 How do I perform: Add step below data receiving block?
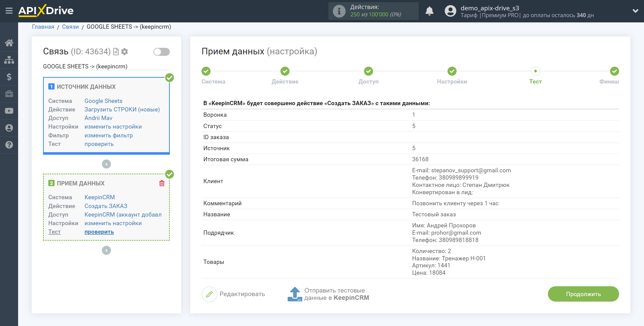click(x=106, y=251)
